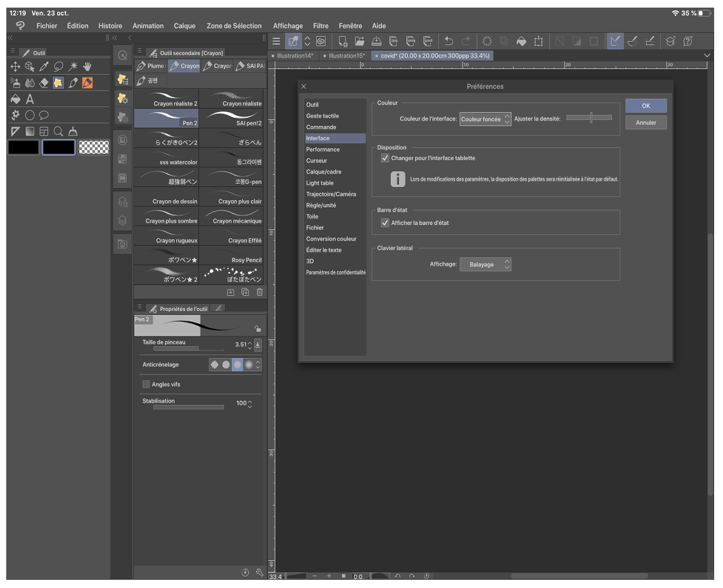The image size is (723, 588).
Task: Open the Filtre menu
Action: 321,26
